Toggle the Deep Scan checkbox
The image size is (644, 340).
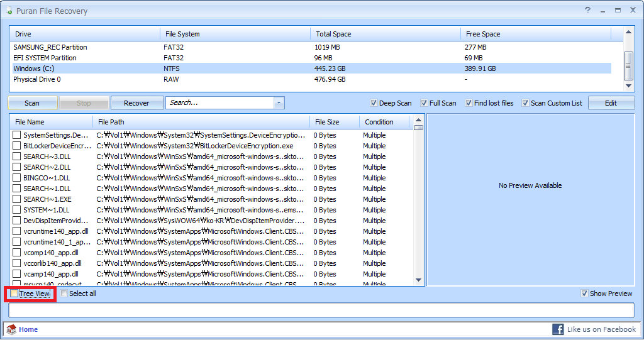click(x=374, y=103)
